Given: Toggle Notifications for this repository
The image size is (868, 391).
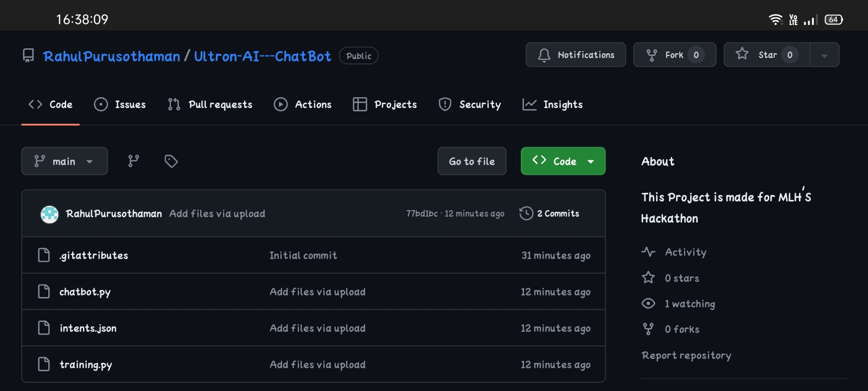Looking at the screenshot, I should [x=576, y=55].
